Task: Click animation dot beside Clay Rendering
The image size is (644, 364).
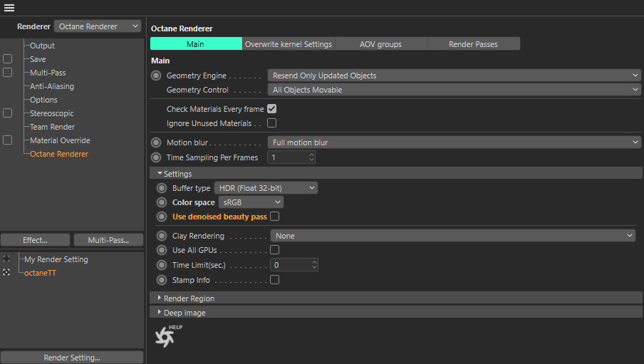Action: click(x=162, y=236)
